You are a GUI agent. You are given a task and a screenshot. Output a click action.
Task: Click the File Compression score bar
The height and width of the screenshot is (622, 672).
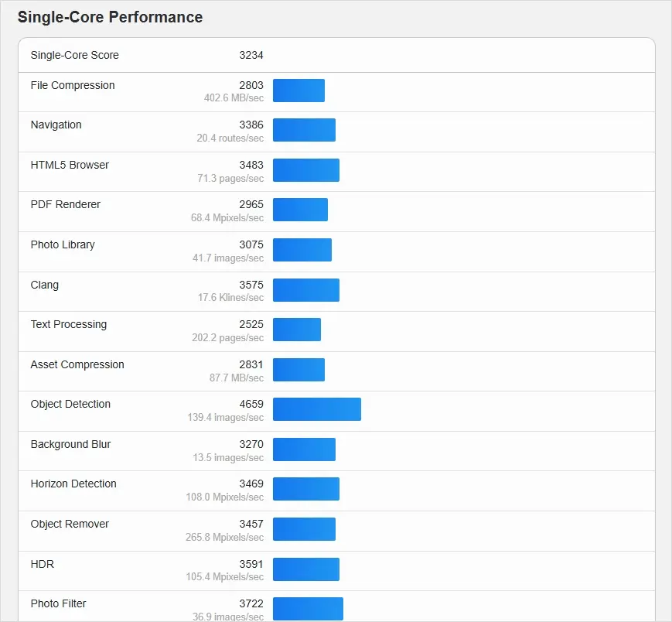(298, 91)
